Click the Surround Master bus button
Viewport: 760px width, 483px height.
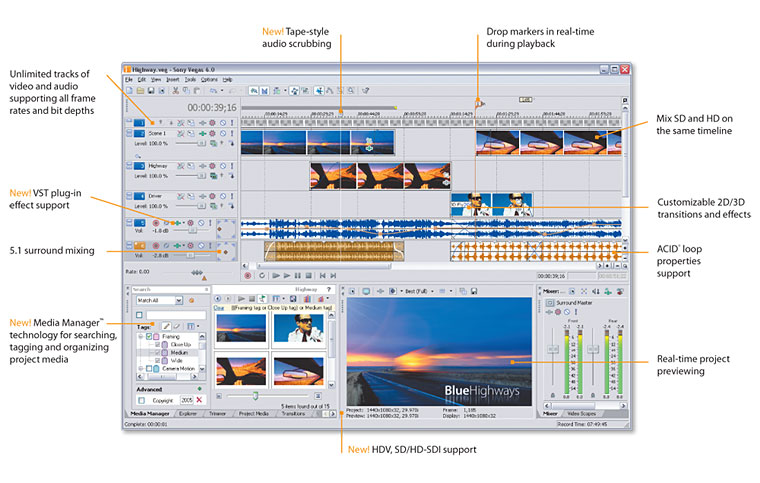(550, 302)
